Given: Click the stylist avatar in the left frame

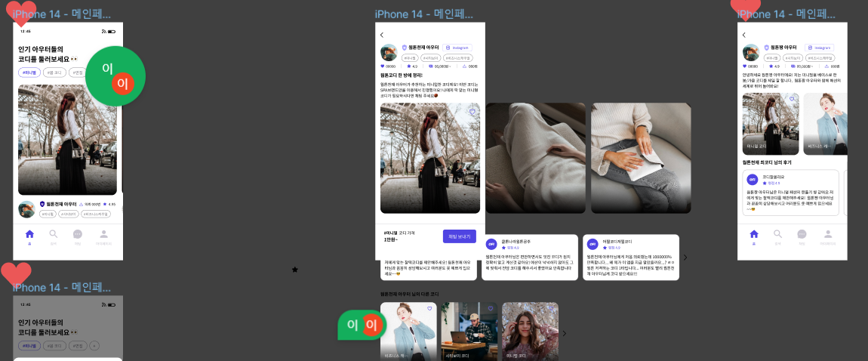Looking at the screenshot, I should (x=26, y=209).
